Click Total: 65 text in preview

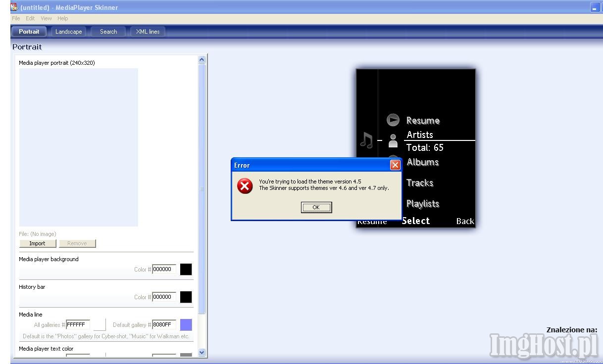[x=425, y=147]
